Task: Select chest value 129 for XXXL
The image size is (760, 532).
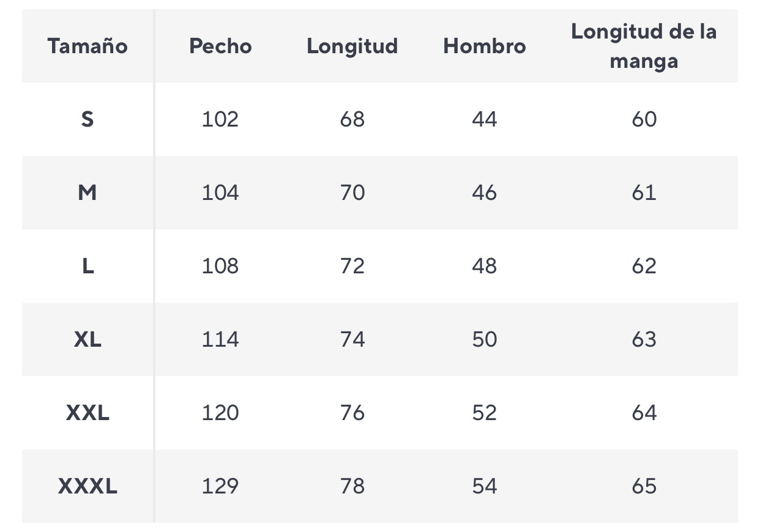Action: click(x=220, y=486)
